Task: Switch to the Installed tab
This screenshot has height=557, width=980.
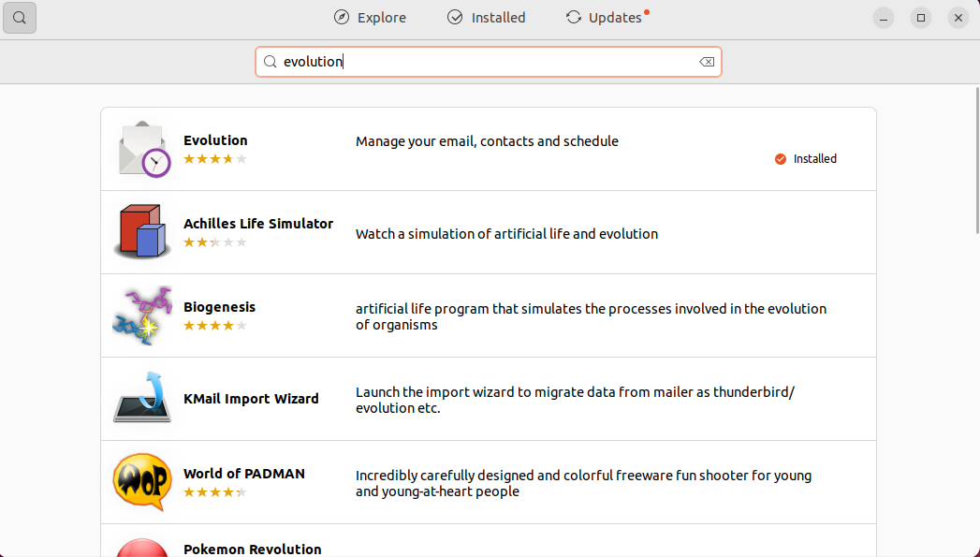Action: click(486, 18)
